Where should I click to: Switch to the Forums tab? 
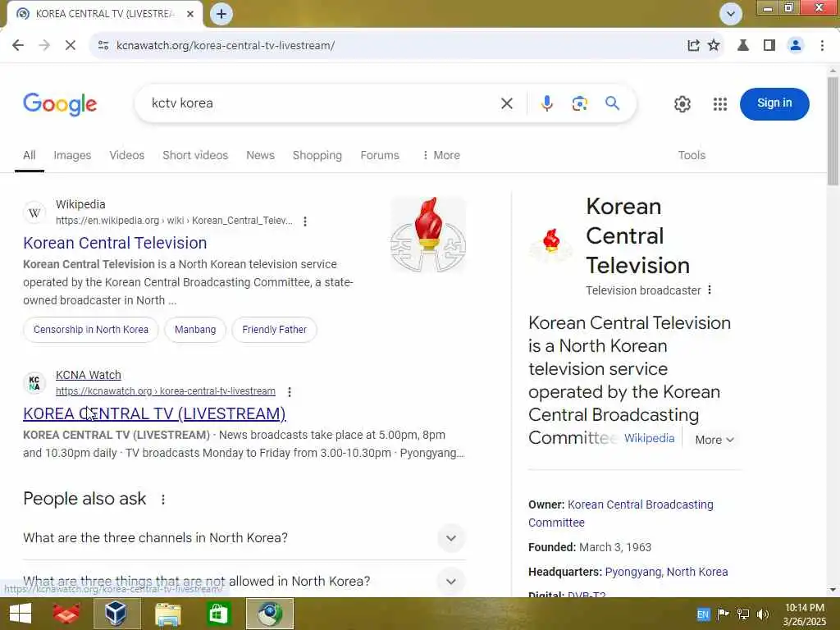(380, 155)
